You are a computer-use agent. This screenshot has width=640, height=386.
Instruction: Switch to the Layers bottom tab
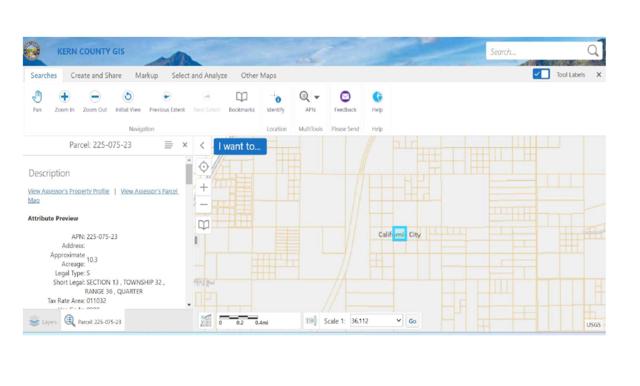(x=42, y=322)
